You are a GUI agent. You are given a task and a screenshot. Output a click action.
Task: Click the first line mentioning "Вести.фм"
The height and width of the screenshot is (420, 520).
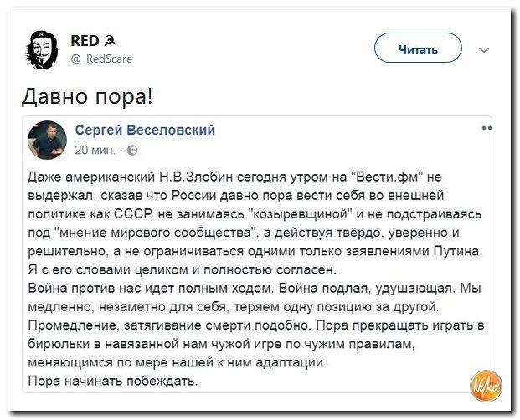[234, 177]
